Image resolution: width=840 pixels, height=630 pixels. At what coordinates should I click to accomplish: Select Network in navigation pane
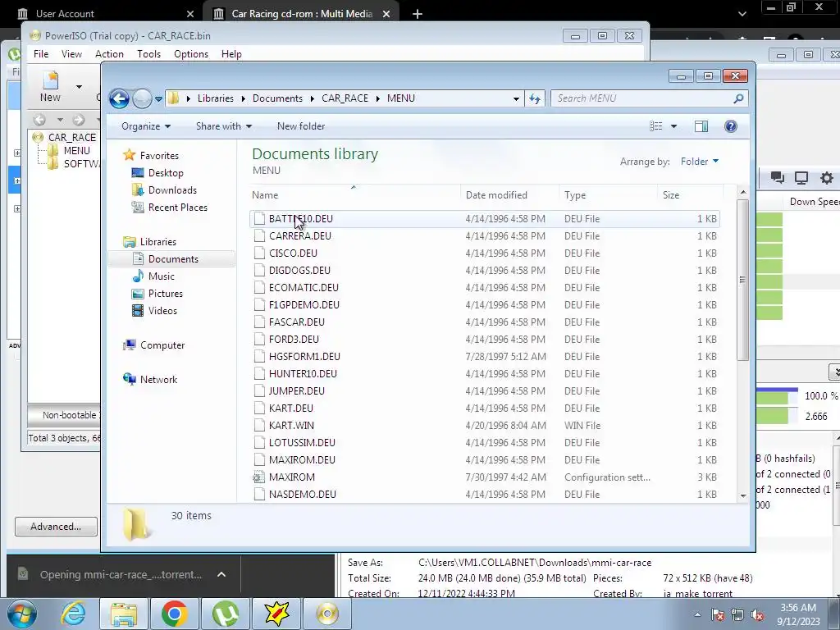tap(158, 380)
